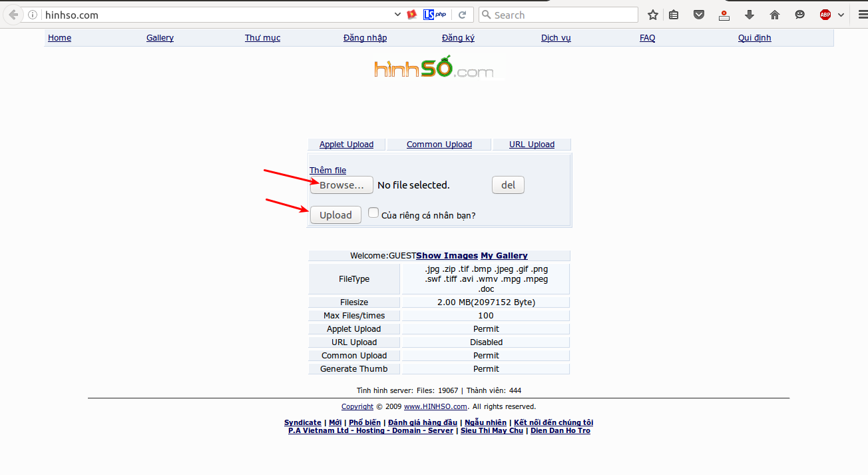
Task: Click the hìnhSố.com logo
Action: tap(433, 68)
